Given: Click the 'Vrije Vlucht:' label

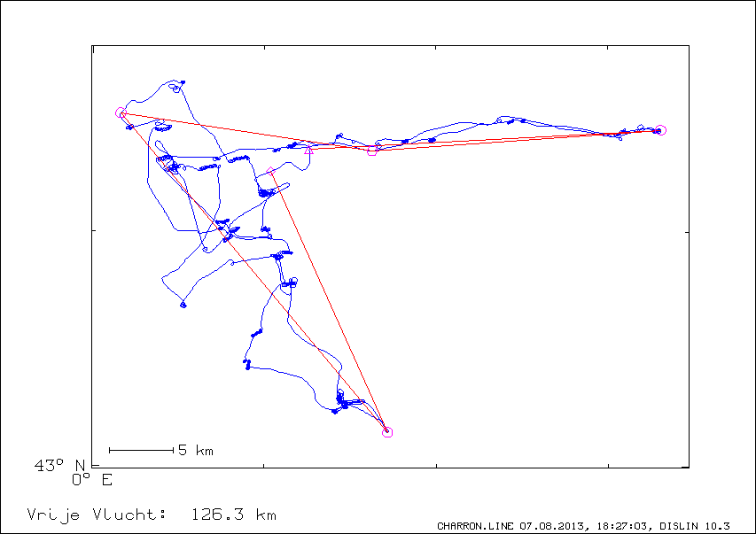Looking at the screenshot, I should (x=97, y=515).
